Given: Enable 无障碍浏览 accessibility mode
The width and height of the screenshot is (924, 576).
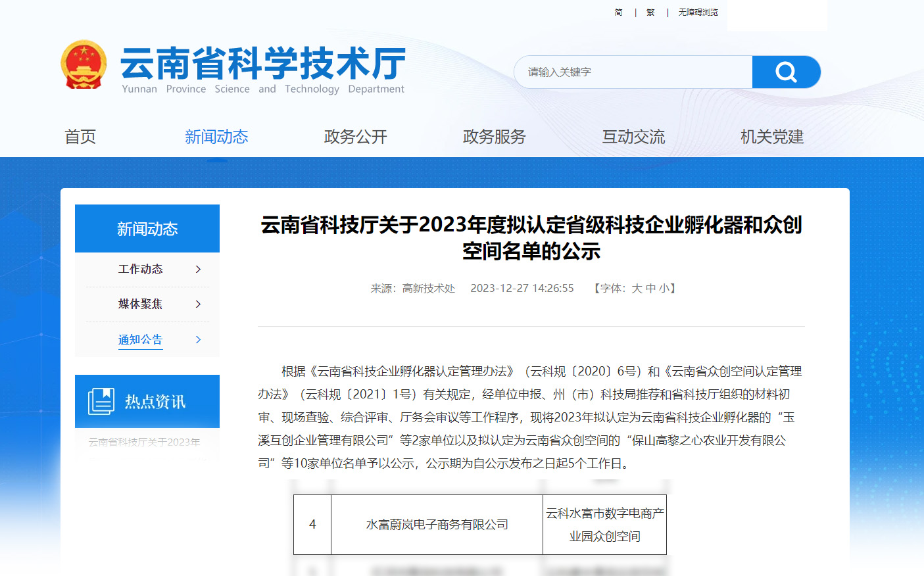Looking at the screenshot, I should coord(698,12).
